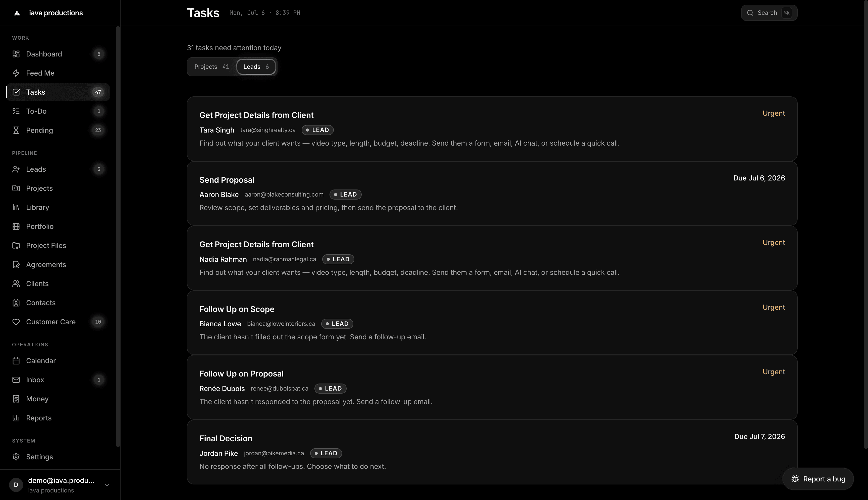Viewport: 868px width, 500px height.
Task: Select the Pending hourglass icon
Action: (16, 130)
